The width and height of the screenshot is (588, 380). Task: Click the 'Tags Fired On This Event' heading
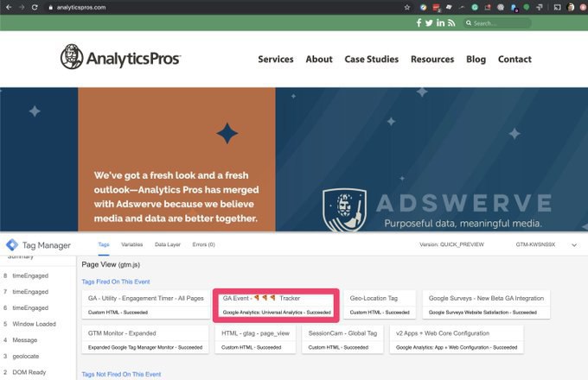116,282
